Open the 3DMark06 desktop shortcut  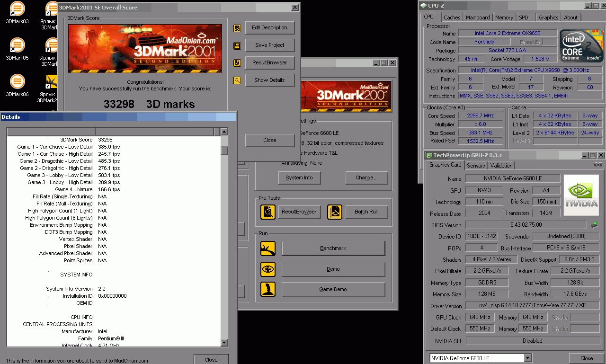pyautogui.click(x=17, y=85)
